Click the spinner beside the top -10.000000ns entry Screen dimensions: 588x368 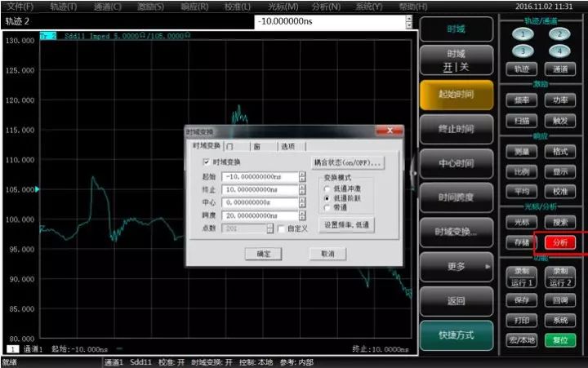click(409, 22)
